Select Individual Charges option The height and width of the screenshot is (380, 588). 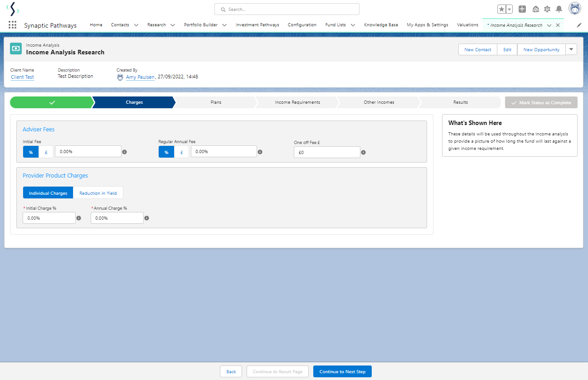coord(48,193)
